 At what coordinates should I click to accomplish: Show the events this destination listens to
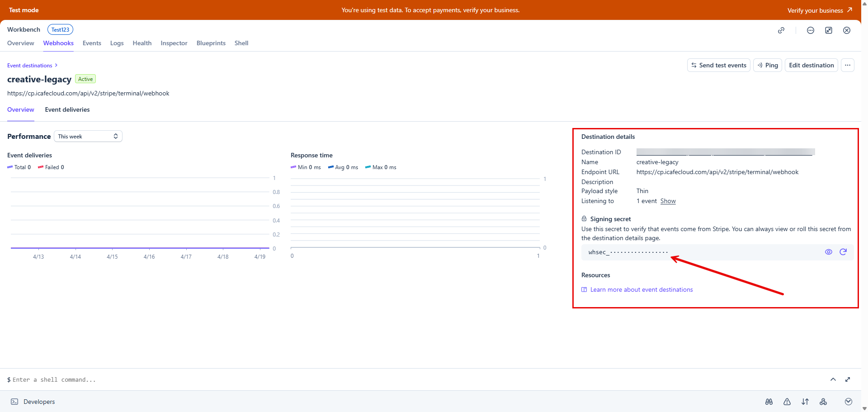[668, 201]
